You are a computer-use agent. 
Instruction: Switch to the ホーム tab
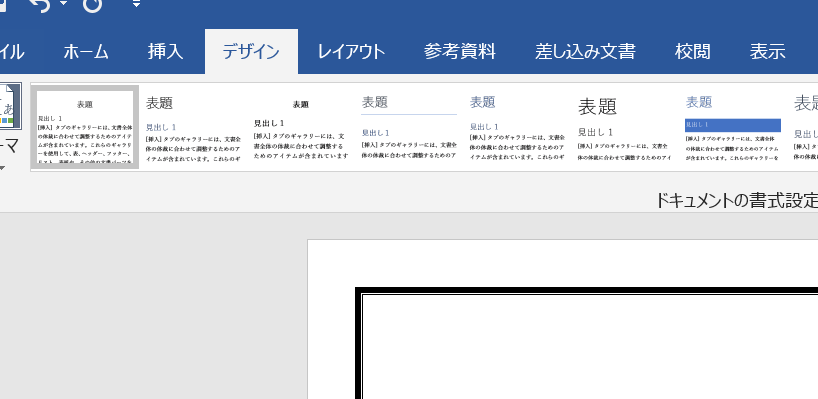[x=86, y=52]
